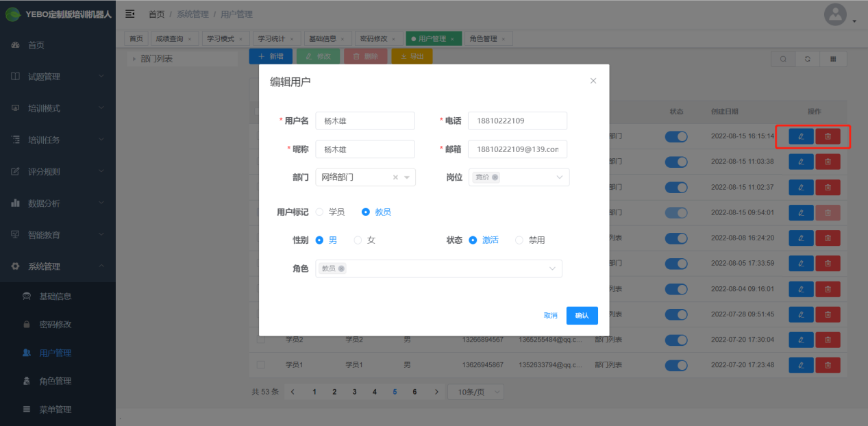Edit the user created 2022-08-08 16:24:20
Viewport: 868px width, 426px height.
coord(801,238)
